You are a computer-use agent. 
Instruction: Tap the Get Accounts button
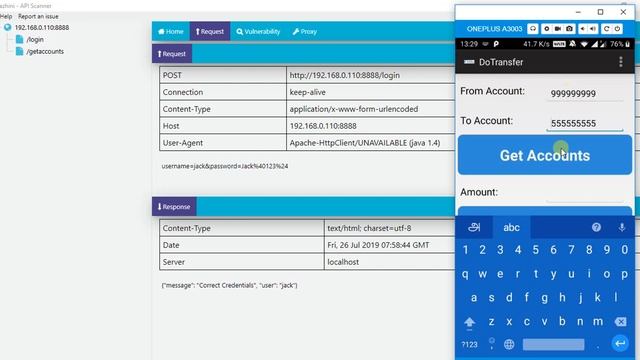545,155
